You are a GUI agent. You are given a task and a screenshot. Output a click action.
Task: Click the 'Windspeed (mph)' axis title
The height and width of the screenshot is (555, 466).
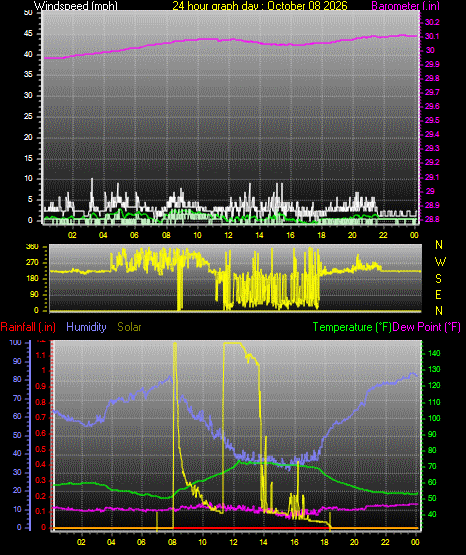[x=76, y=6]
